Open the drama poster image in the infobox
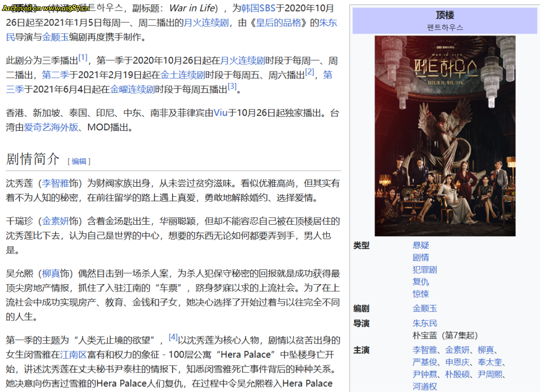 pos(445,136)
